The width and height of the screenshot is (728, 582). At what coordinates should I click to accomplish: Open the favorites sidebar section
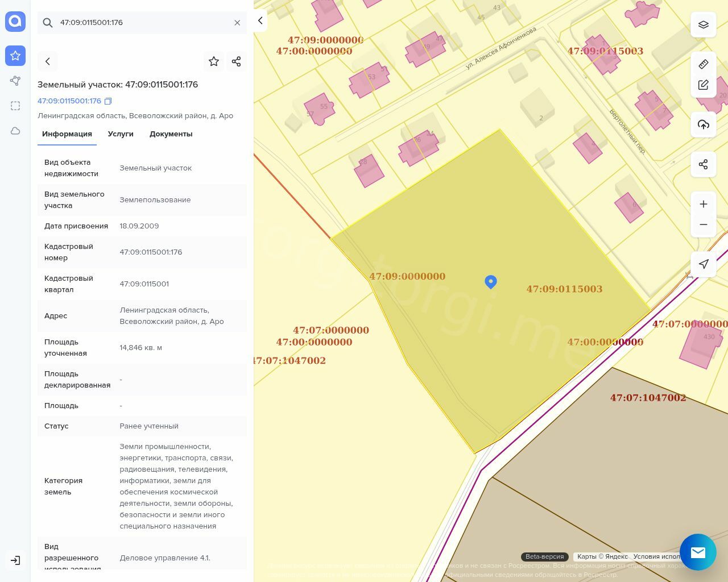(15, 56)
